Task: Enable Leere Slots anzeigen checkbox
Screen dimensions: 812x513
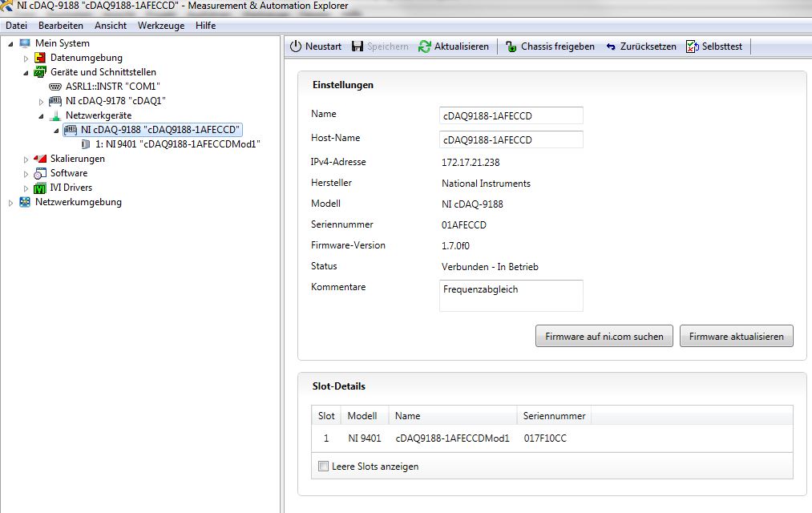Action: (324, 467)
